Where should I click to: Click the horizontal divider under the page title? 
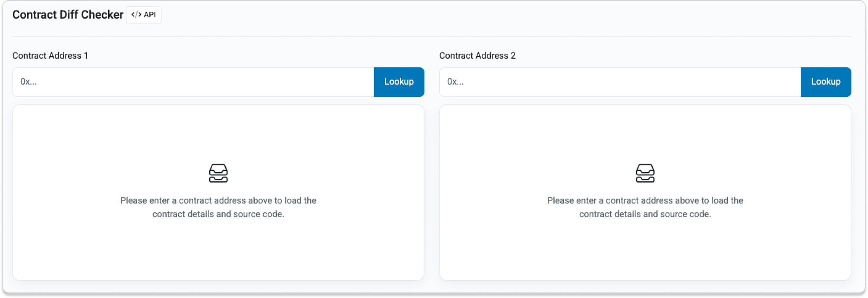click(x=431, y=37)
